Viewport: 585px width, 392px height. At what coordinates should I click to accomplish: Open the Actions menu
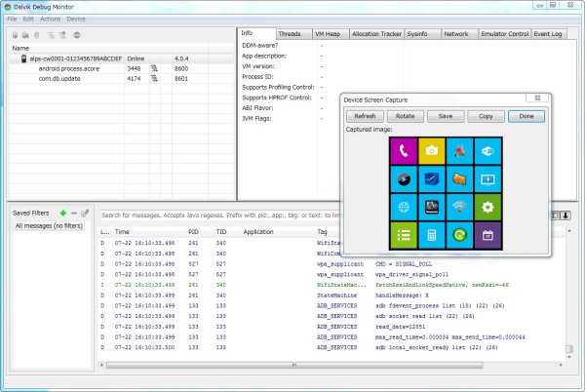coord(50,19)
